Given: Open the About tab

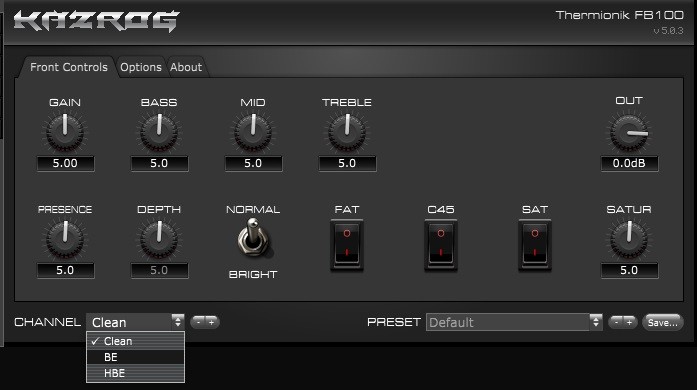Looking at the screenshot, I should coord(186,67).
